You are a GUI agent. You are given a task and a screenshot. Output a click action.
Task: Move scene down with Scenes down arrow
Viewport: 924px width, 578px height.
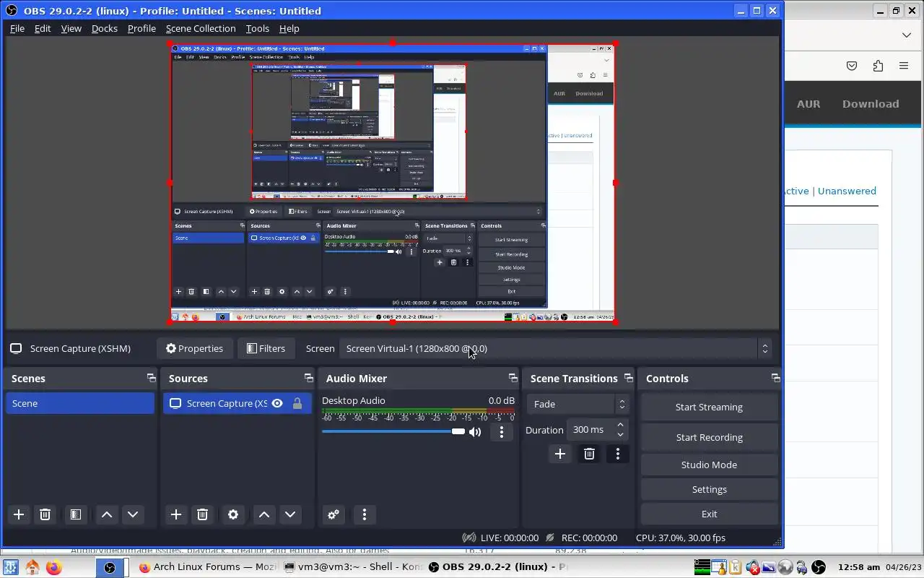pos(132,514)
